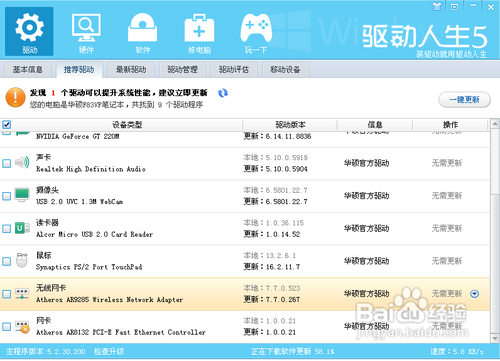Image resolution: width=500 pixels, height=361 pixels.
Task: Click the 设备类型 column header
Action: pyautogui.click(x=127, y=125)
